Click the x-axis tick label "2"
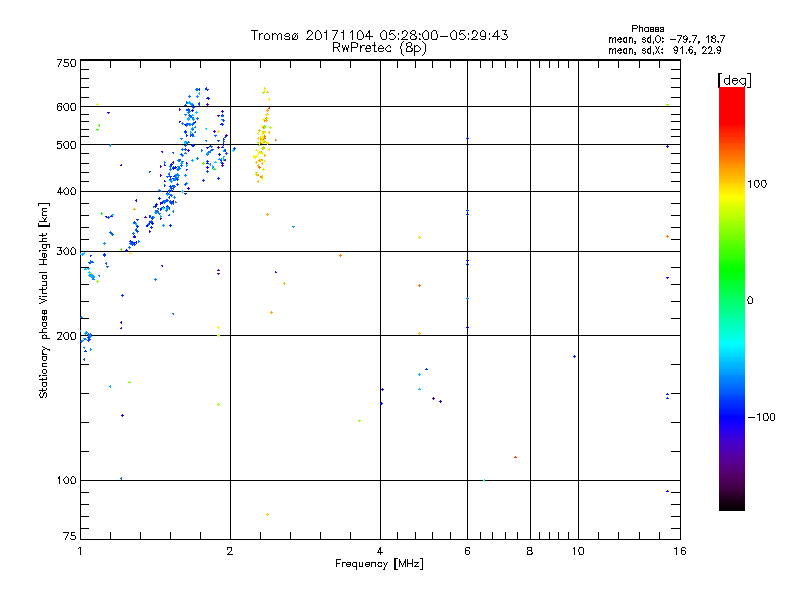 [x=230, y=551]
